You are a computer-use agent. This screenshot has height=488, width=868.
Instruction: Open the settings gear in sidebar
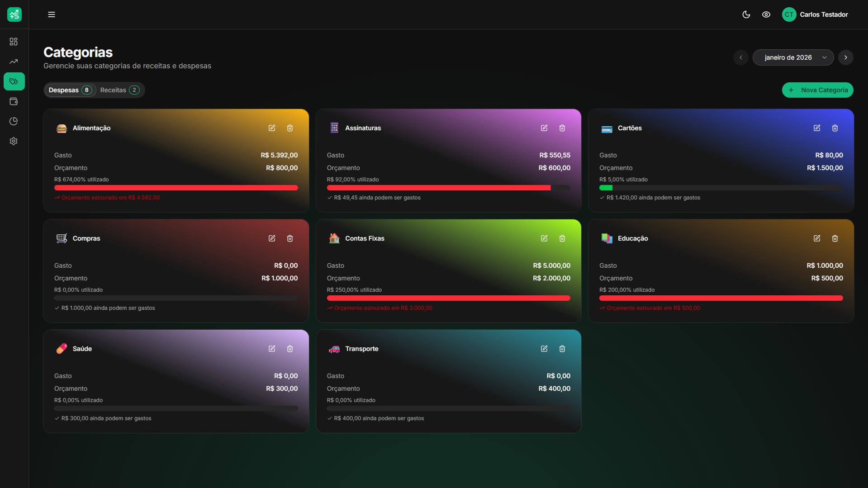pos(14,141)
